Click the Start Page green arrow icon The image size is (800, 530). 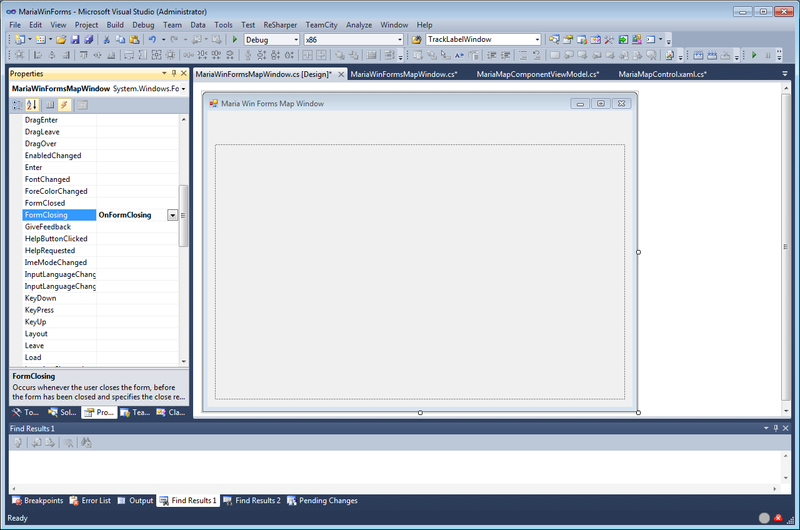point(623,39)
